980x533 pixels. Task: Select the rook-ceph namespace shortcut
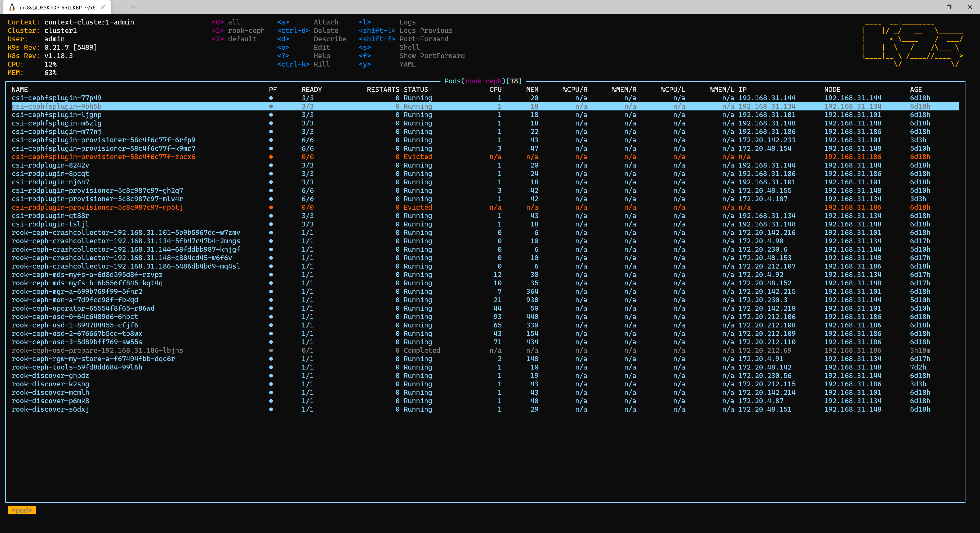pos(246,31)
